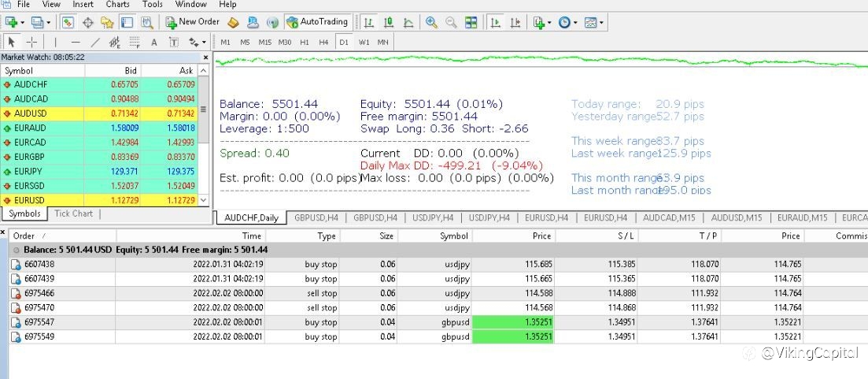Switch timeframe to M1
The width and height of the screenshot is (868, 379).
[x=225, y=42]
